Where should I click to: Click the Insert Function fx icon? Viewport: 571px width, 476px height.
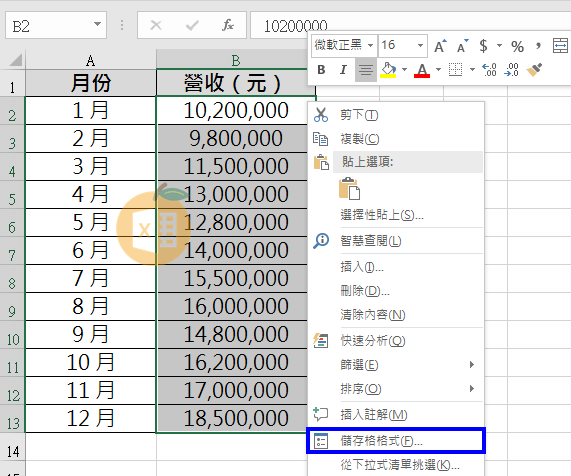click(x=228, y=25)
